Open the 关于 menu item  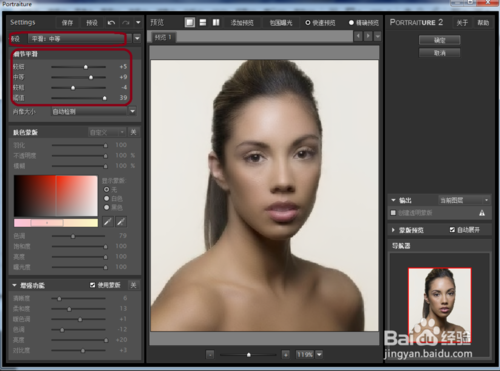coord(462,23)
